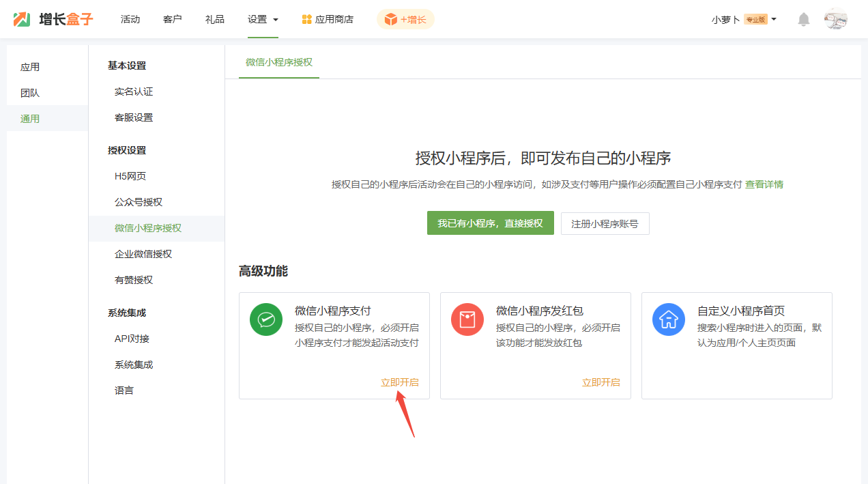Image resolution: width=868 pixels, height=484 pixels.
Task: Click the 增长盒子 logo icon
Action: click(x=22, y=19)
